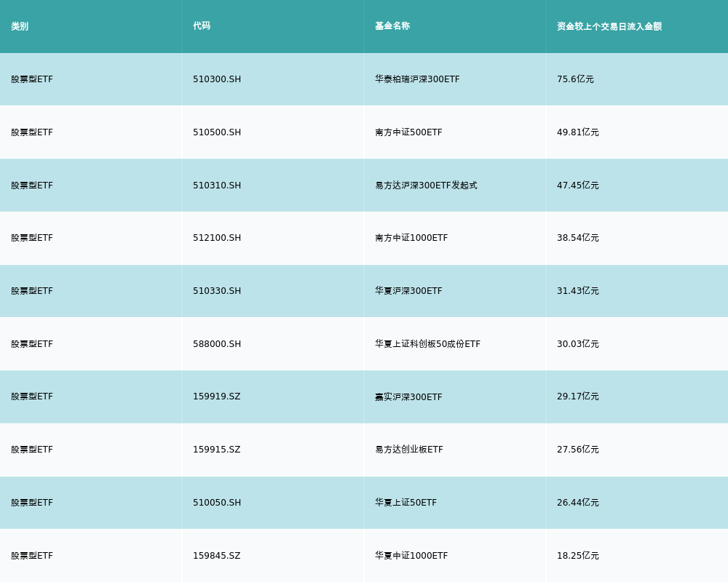Select inflow value 27.56亿元
Image resolution: width=728 pixels, height=582 pixels.
point(578,450)
